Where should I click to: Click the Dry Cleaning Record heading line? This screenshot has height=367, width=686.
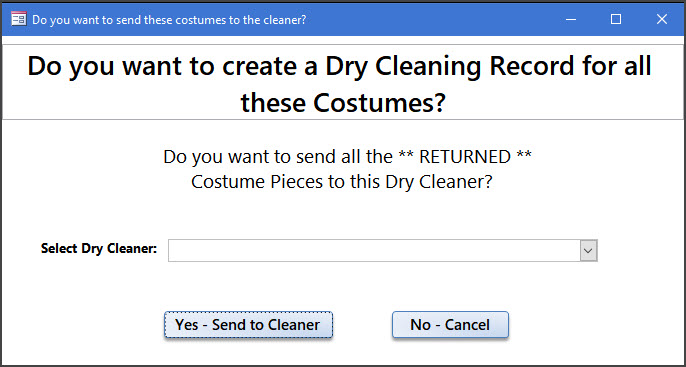pos(340,66)
